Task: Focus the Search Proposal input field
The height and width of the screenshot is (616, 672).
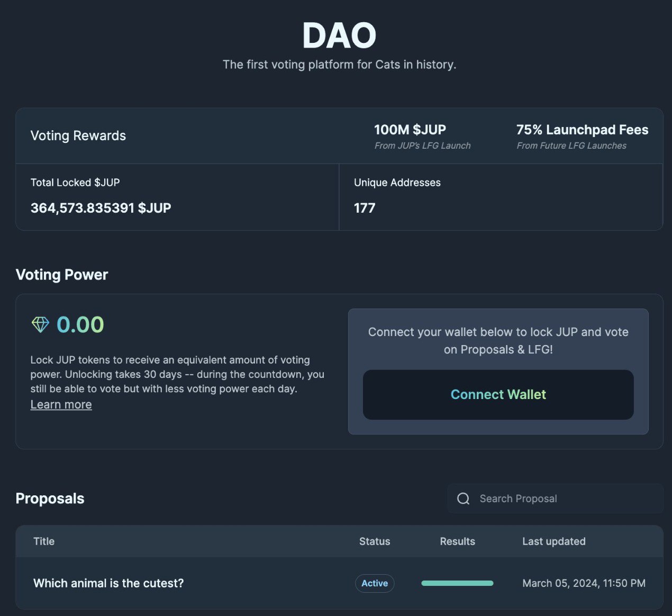Action: (561, 499)
